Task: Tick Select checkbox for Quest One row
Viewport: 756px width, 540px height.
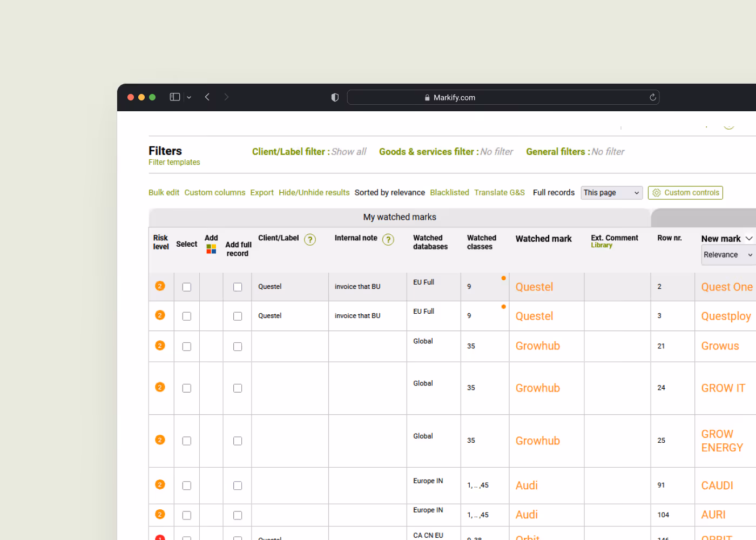Action: point(187,287)
